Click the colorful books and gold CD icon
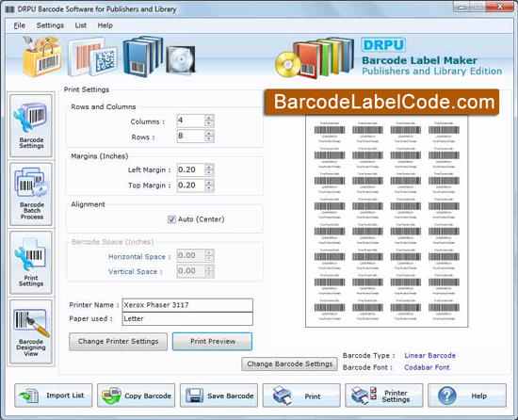This screenshot has height=420, width=518. [314, 58]
